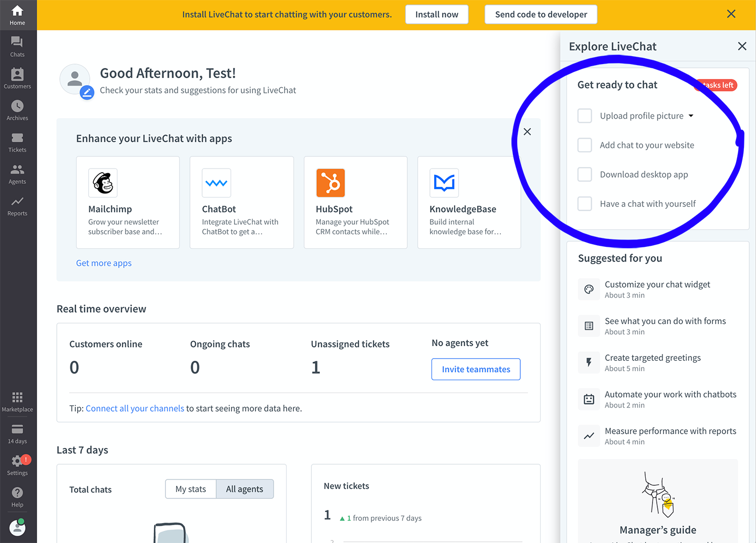Click the New tickets heading
Screen dimensions: 756x543
[346, 486]
